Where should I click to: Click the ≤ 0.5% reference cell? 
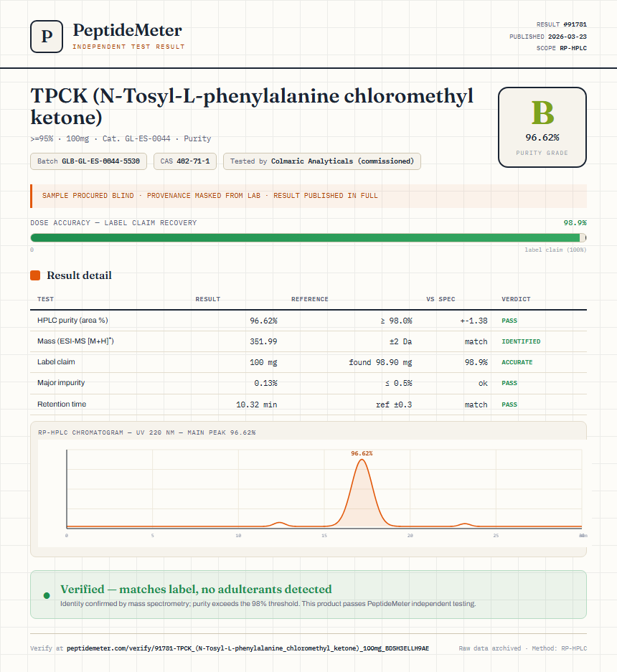pyautogui.click(x=398, y=383)
